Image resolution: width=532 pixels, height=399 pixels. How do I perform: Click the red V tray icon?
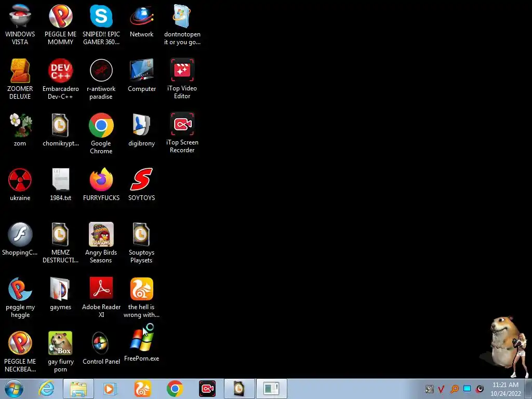click(441, 389)
